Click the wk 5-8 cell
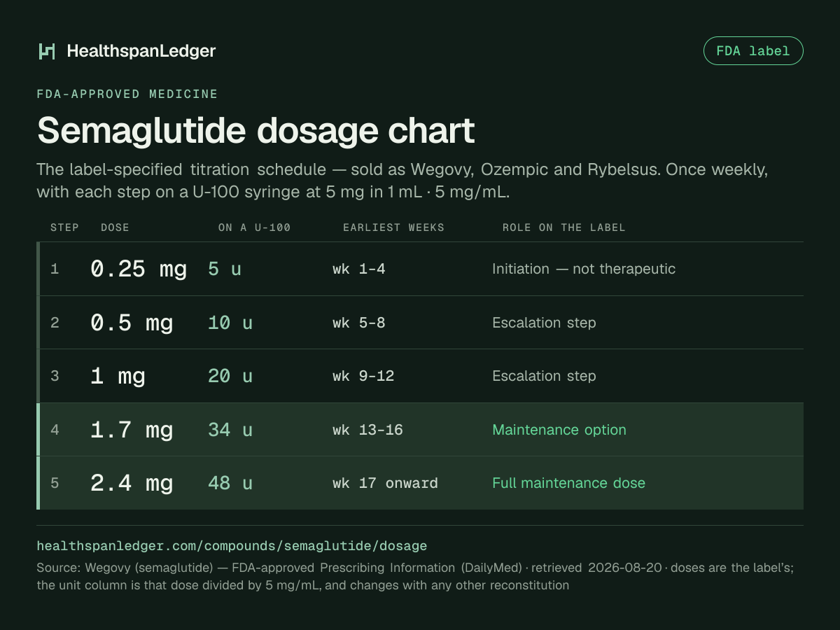This screenshot has height=630, width=840. (358, 323)
